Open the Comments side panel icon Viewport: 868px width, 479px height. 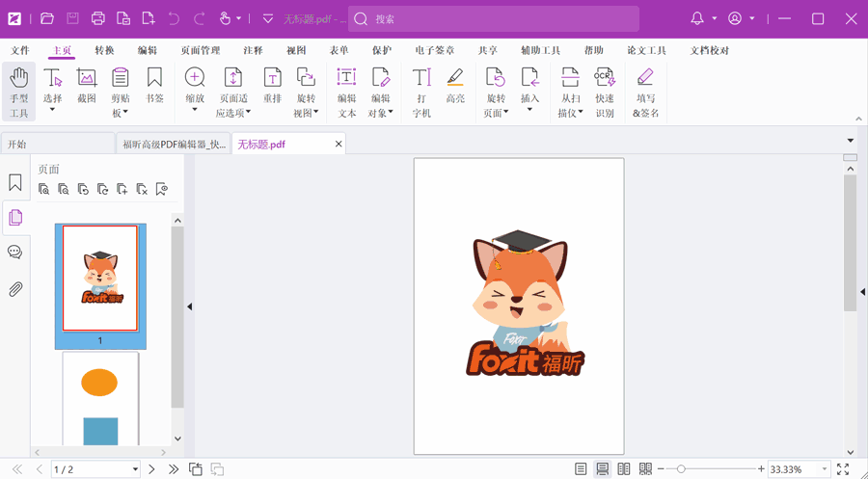[14, 253]
